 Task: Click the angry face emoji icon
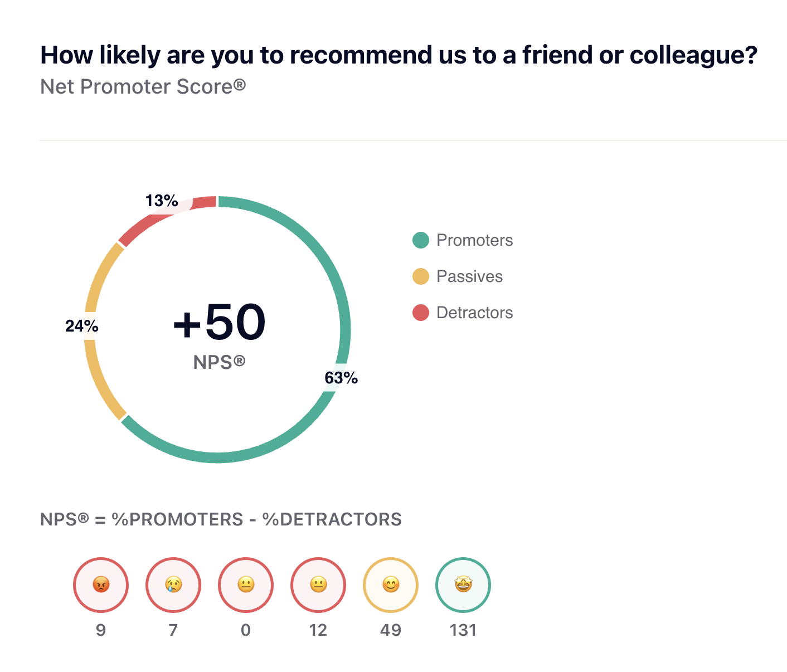coord(101,585)
